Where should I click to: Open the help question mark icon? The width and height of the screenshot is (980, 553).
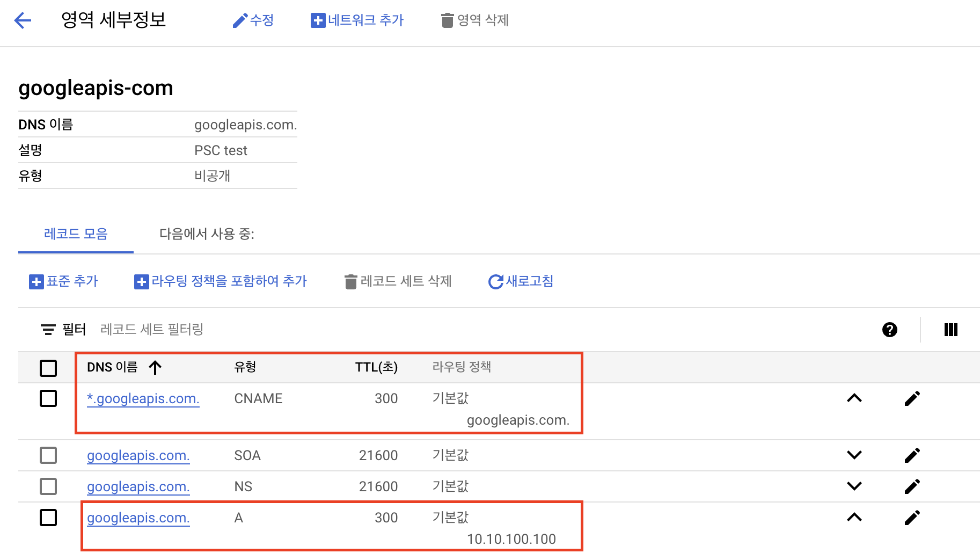point(890,330)
